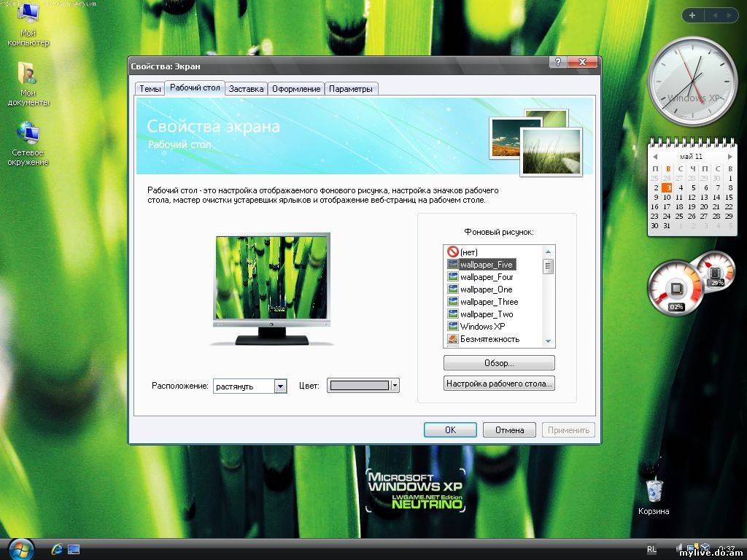Open the Расположение position dropdown

[x=280, y=386]
